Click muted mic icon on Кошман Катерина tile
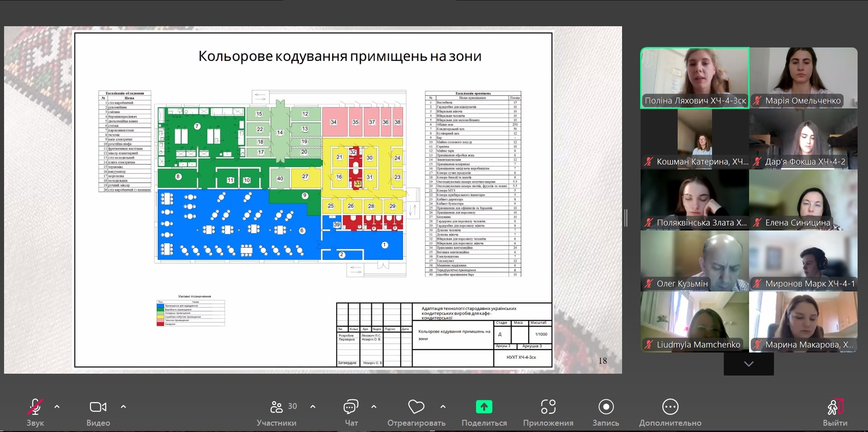The height and width of the screenshot is (432, 868). (649, 162)
